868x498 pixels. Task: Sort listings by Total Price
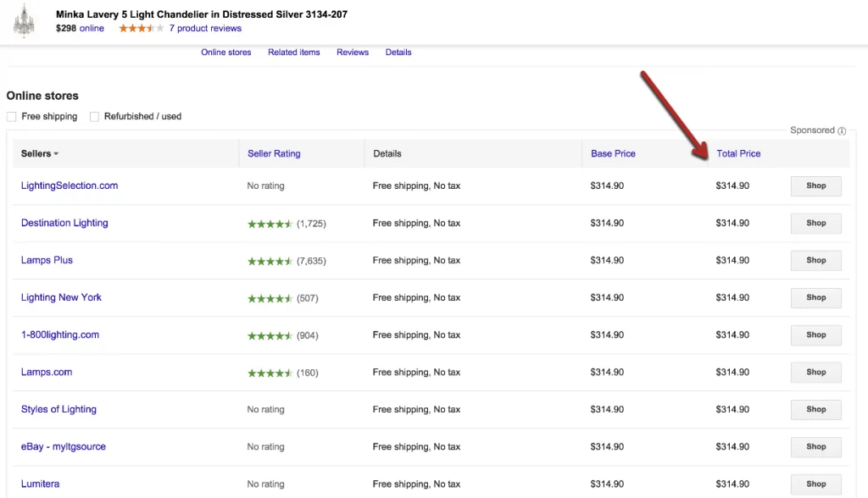tap(738, 153)
